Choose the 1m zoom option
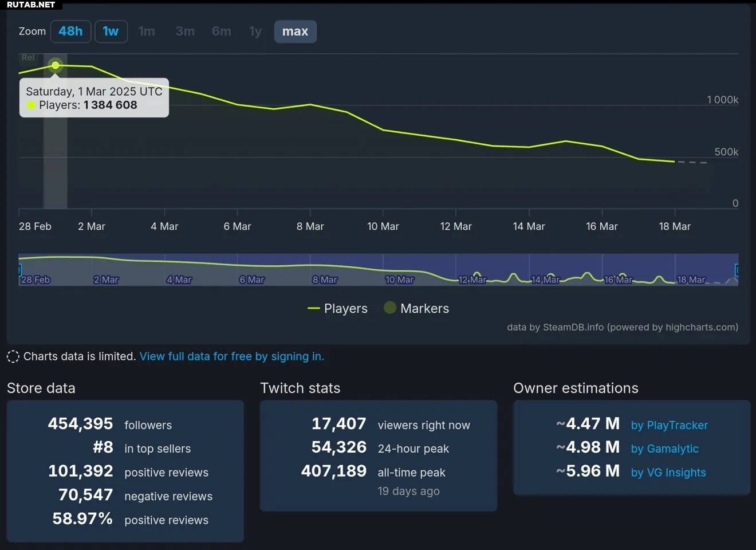The height and width of the screenshot is (550, 756). tap(147, 32)
